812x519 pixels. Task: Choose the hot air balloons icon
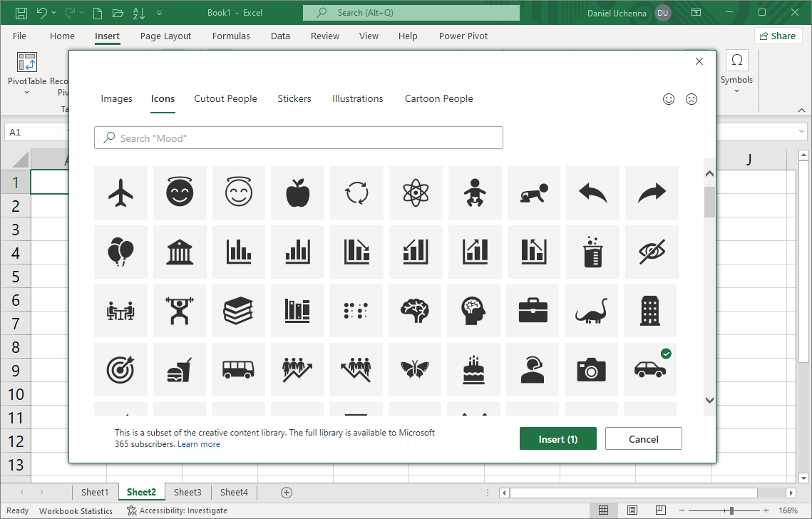120,252
